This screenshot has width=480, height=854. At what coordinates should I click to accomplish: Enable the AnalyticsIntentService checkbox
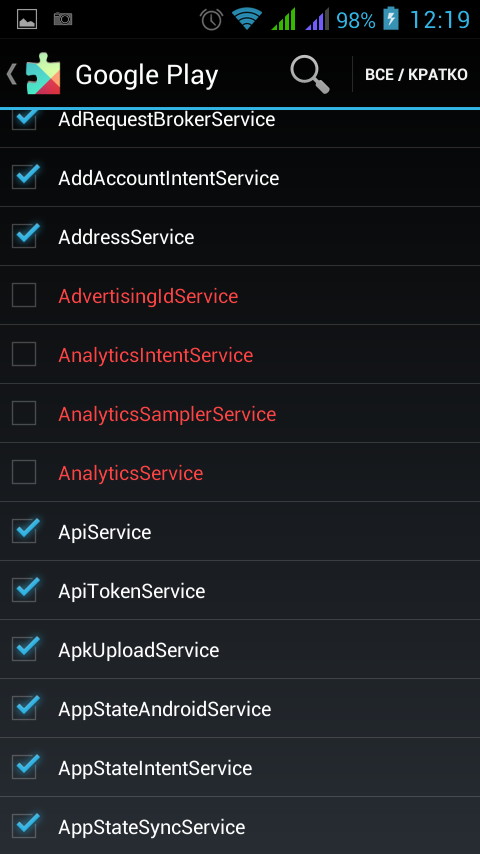click(x=24, y=354)
